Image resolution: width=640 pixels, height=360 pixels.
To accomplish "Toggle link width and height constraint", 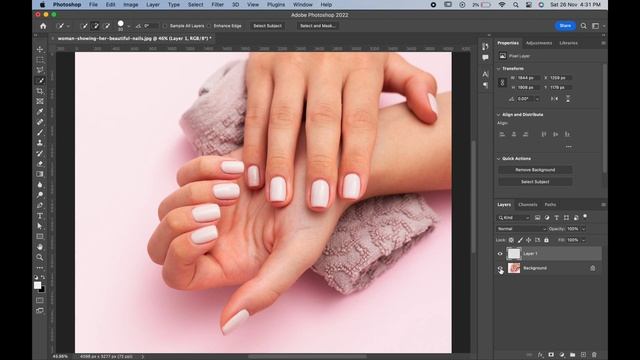I will tap(502, 82).
